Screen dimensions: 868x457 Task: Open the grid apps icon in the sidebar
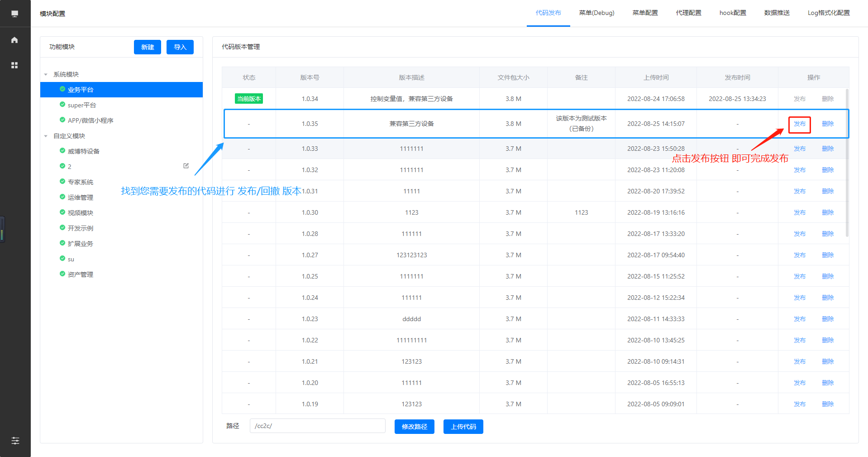(x=14, y=65)
